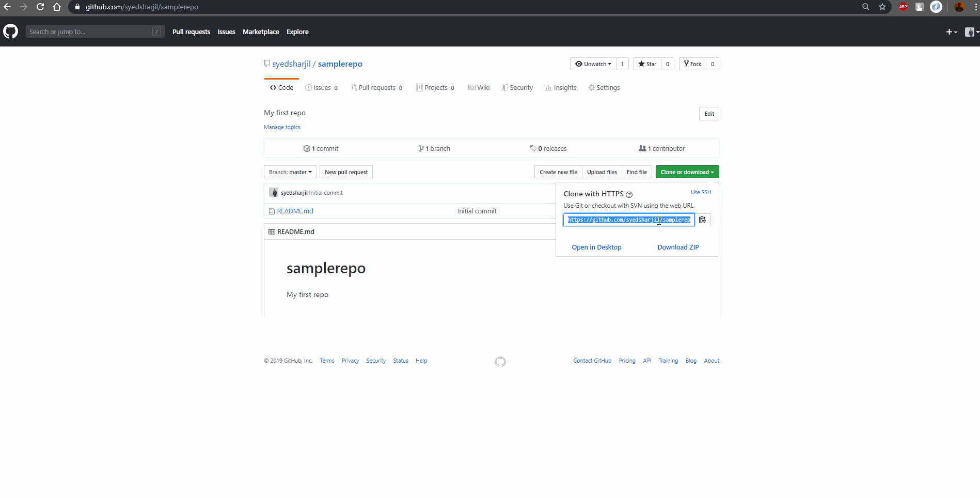The width and height of the screenshot is (980, 498).
Task: Switch to the Insights tab
Action: pyautogui.click(x=560, y=88)
